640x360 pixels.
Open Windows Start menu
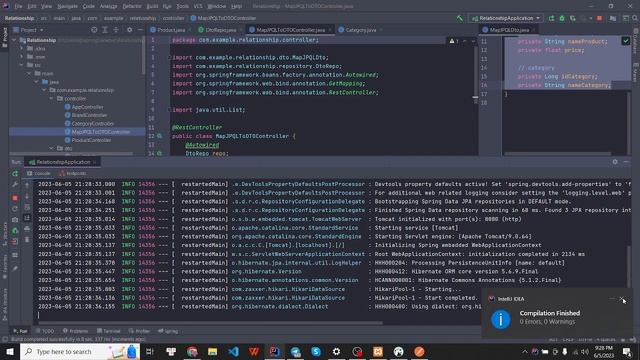coord(10,351)
